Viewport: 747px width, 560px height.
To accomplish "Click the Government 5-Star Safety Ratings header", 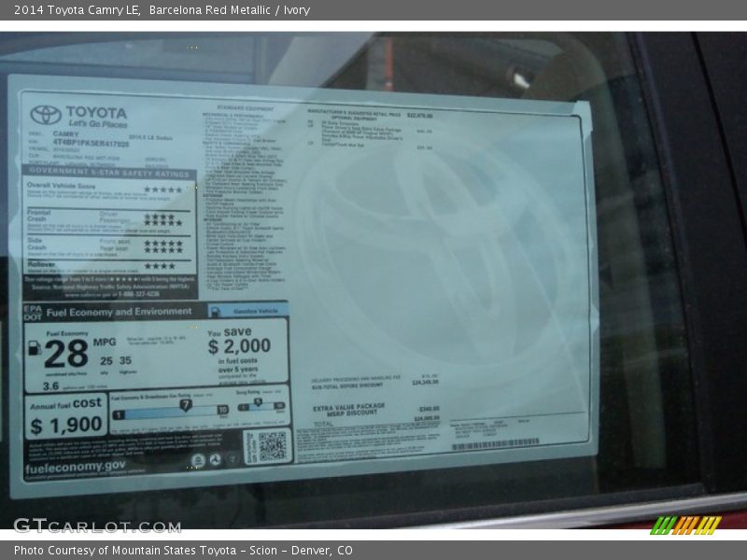I will click(x=109, y=172).
